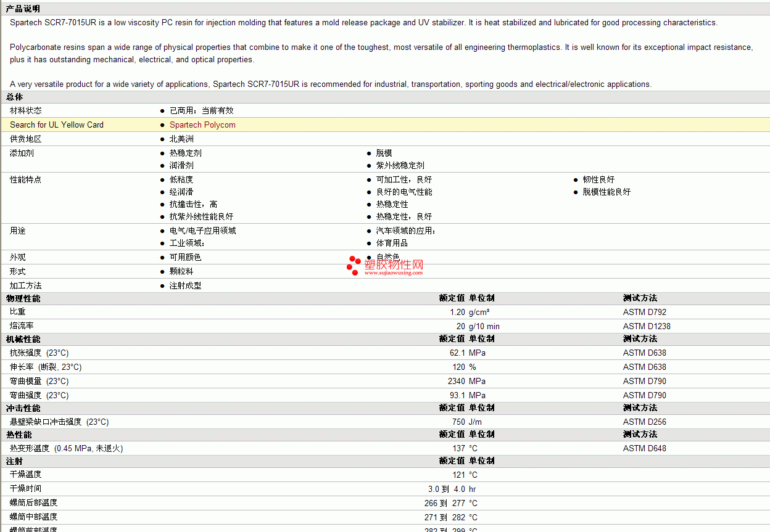Select the 冲击性能 section header
Image resolution: width=770 pixels, height=532 pixels.
23,408
